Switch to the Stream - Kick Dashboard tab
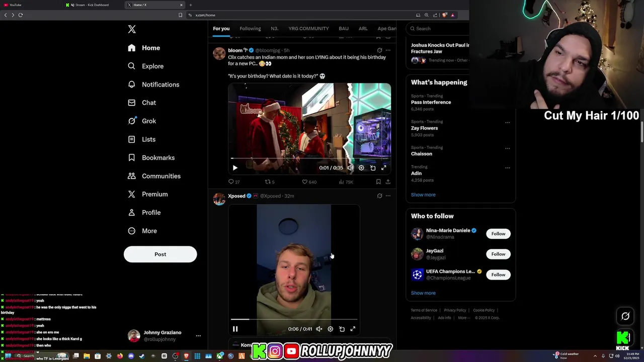Image resolution: width=644 pixels, height=362 pixels. pos(92,5)
